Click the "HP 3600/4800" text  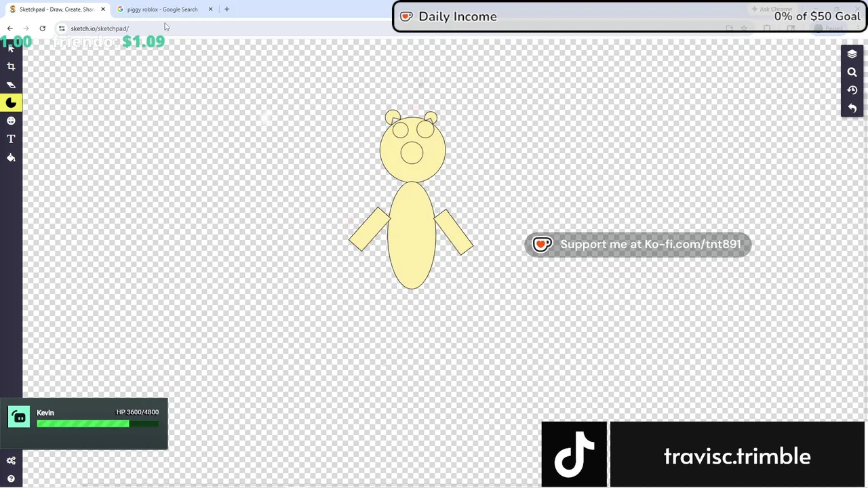[x=138, y=412]
